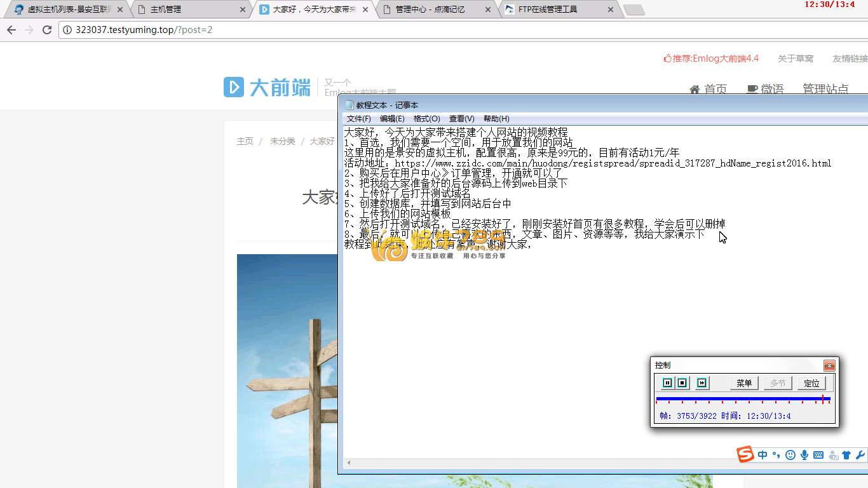This screenshot has width=868, height=488.
Task: Click the 定位 button in 控制 panel
Action: [811, 383]
